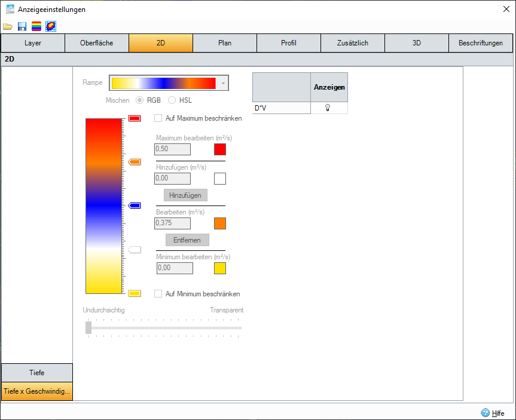Click the Maximum bearbeiten value field

pyautogui.click(x=172, y=149)
